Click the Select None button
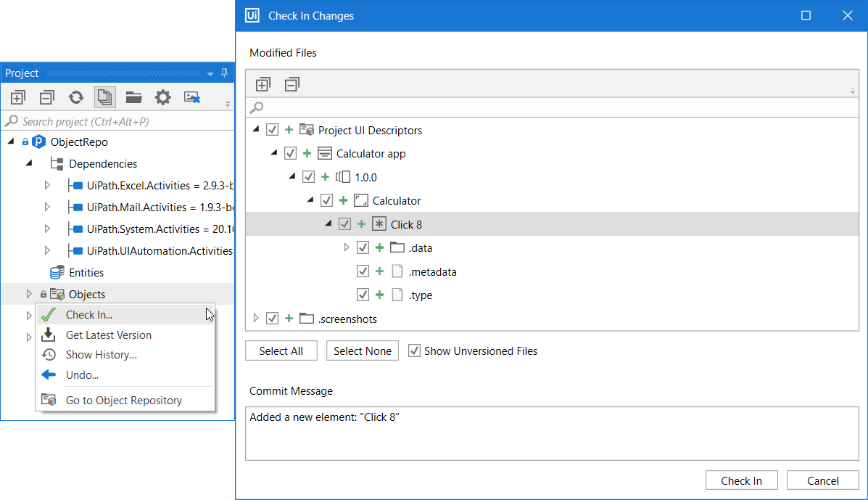Viewport: 868px width, 500px height. (x=363, y=351)
